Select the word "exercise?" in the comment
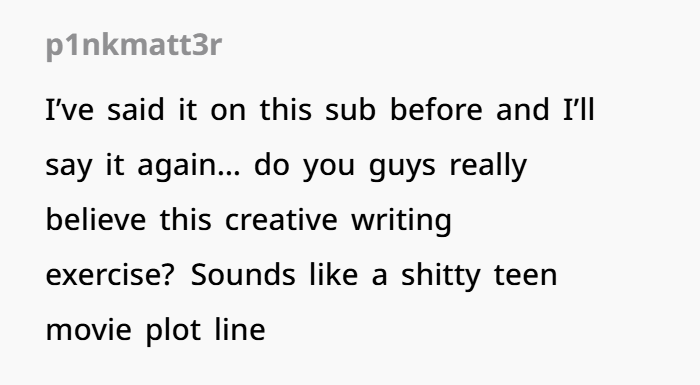This screenshot has height=385, width=700. 109,274
